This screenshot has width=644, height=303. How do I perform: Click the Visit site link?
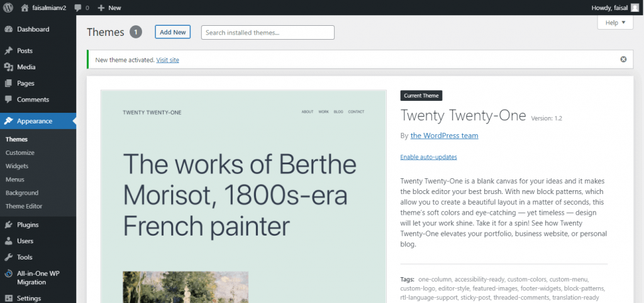pos(167,60)
